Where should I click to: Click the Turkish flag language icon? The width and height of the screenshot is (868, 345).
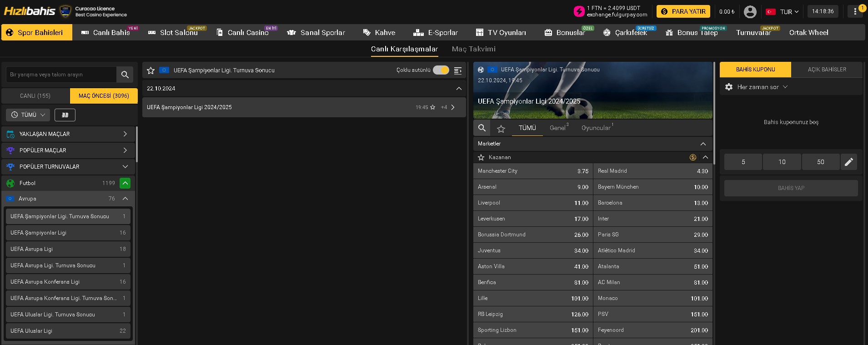(771, 12)
